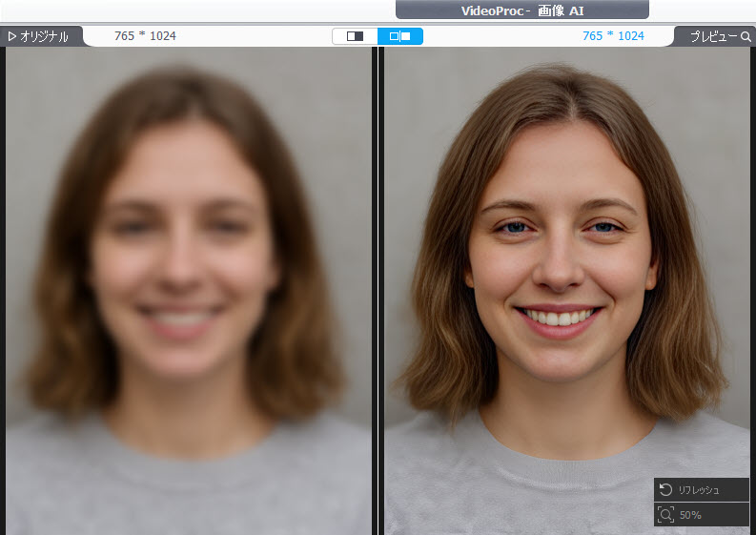The image size is (756, 535).
Task: Click the VideoProc - 画像 AI title bar
Action: (521, 10)
